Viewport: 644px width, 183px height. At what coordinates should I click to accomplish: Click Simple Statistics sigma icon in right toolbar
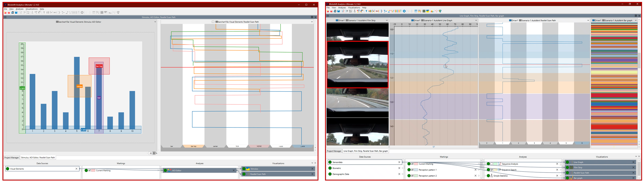(355, 11)
